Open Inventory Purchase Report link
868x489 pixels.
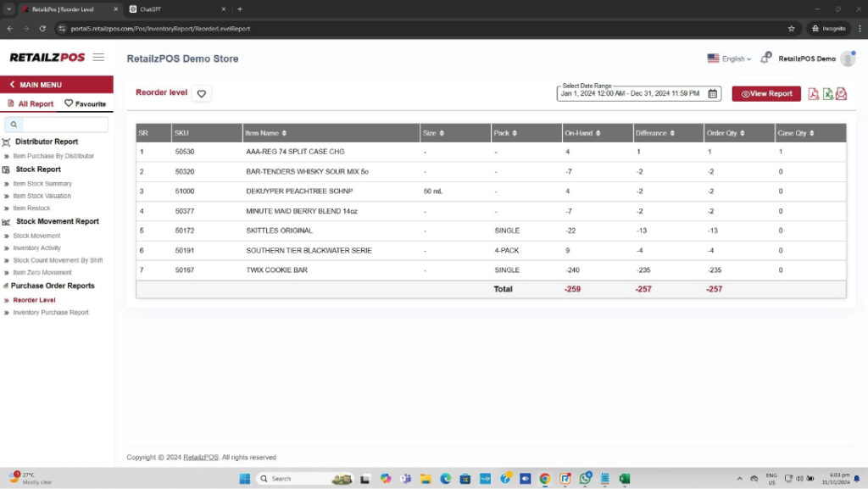tap(51, 313)
